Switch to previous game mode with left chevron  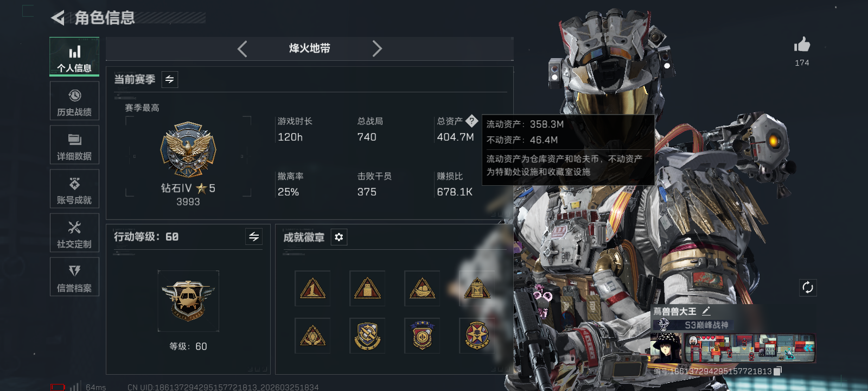click(242, 49)
